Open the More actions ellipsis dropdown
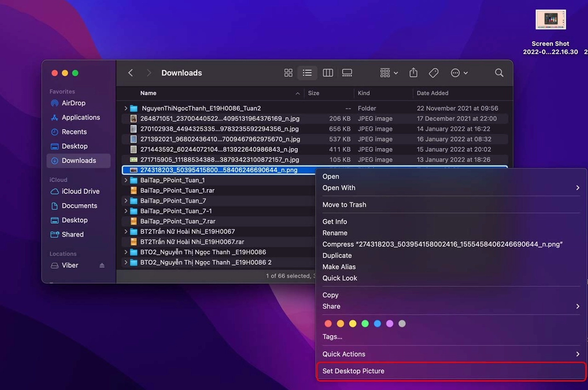The height and width of the screenshot is (390, 588). [459, 73]
